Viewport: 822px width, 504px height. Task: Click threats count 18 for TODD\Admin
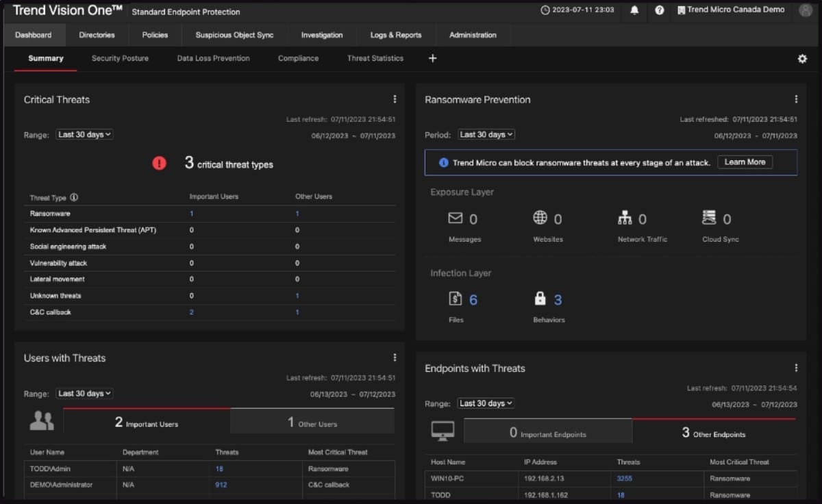pos(219,469)
